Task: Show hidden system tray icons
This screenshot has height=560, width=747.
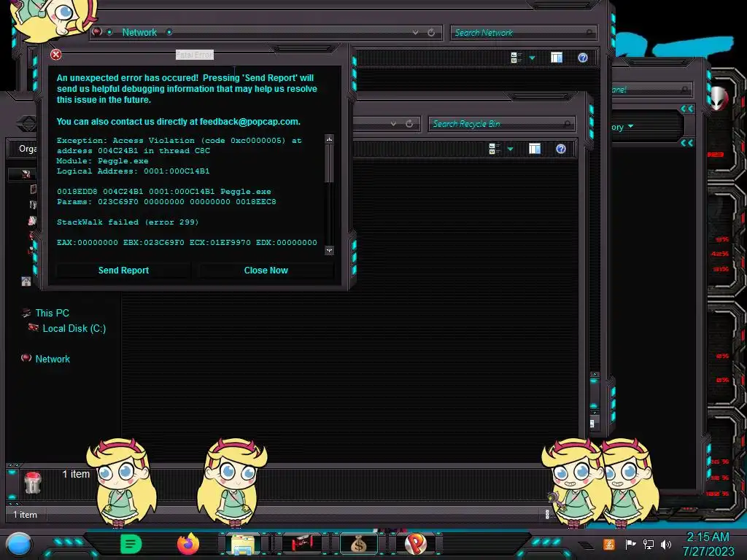Action: [x=585, y=545]
